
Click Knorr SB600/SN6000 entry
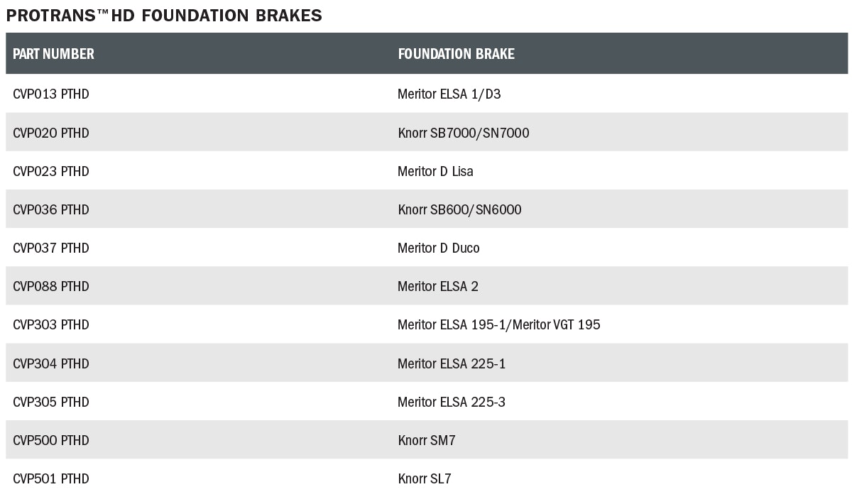tap(459, 209)
